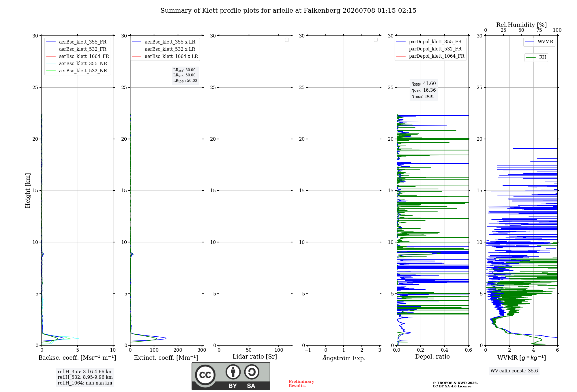Click the Rel.Humidity [%] top axis label

[521, 25]
